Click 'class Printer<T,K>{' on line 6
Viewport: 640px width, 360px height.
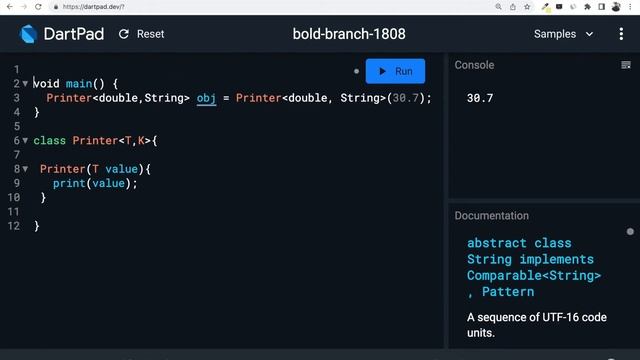point(95,141)
